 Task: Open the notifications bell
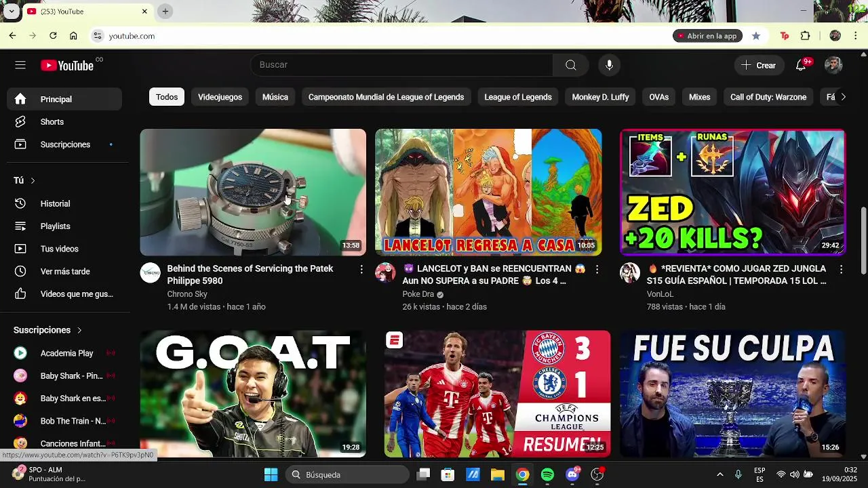click(801, 65)
